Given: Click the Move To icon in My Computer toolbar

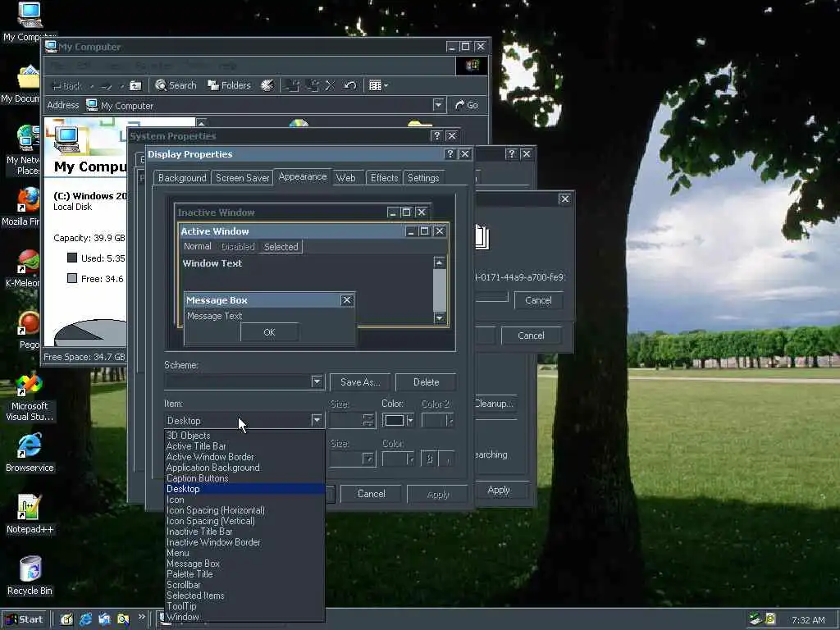Looking at the screenshot, I should (x=292, y=85).
